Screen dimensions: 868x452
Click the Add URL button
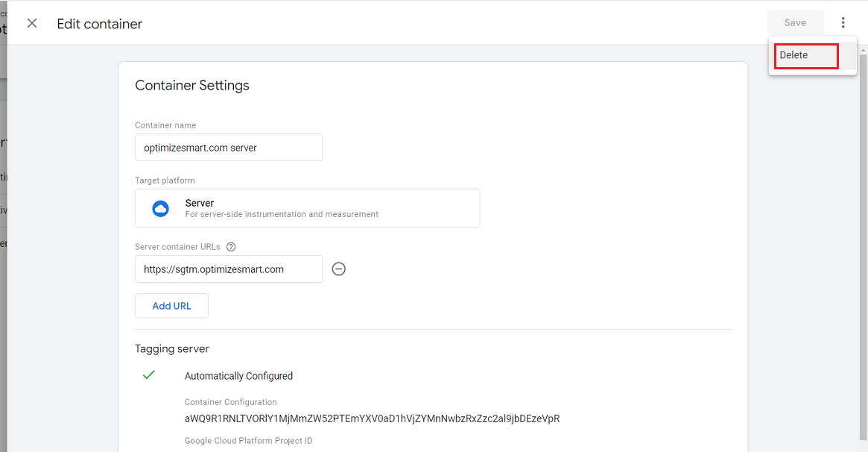(x=171, y=306)
